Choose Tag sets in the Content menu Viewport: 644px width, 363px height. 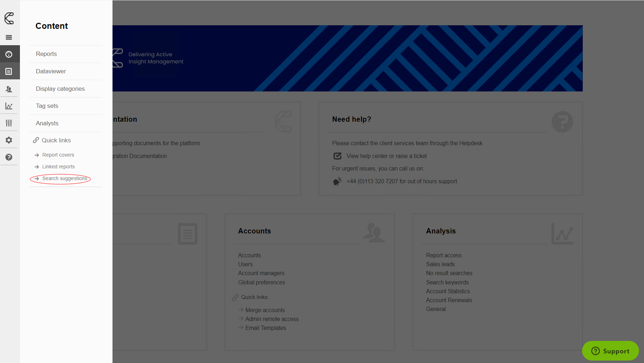[47, 106]
